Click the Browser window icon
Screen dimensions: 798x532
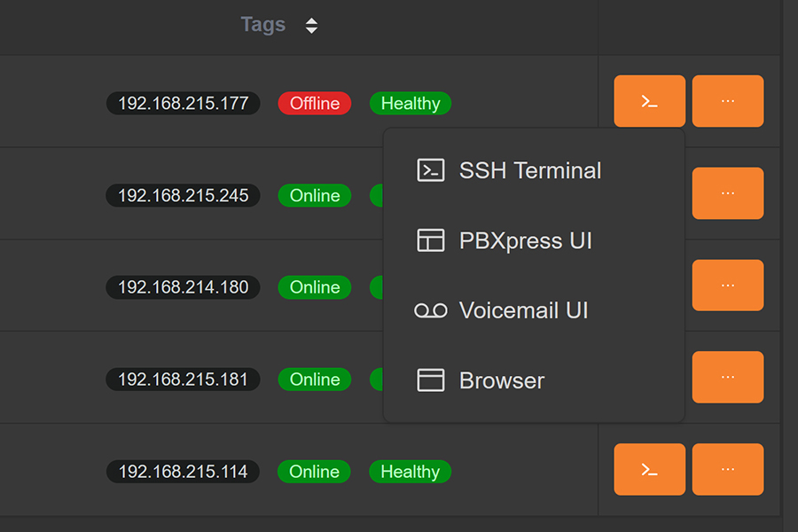coord(431,379)
